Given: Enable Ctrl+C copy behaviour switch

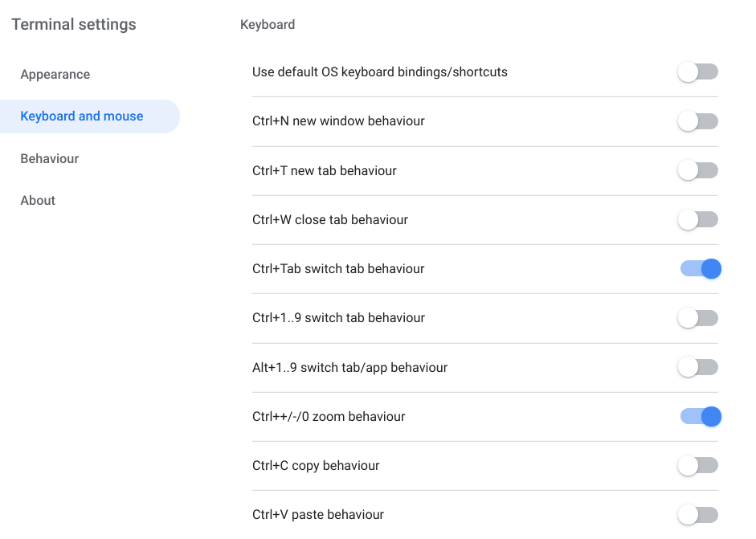Looking at the screenshot, I should pyautogui.click(x=697, y=465).
